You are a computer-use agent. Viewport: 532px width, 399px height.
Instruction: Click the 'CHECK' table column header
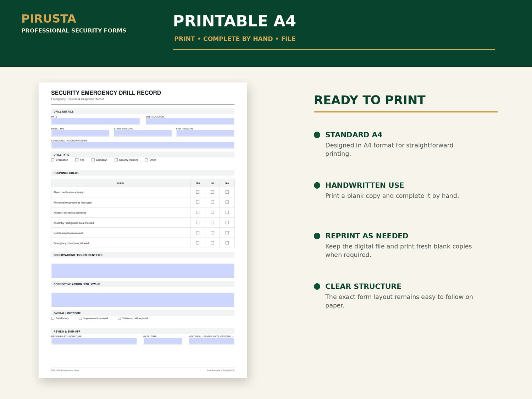121,183
